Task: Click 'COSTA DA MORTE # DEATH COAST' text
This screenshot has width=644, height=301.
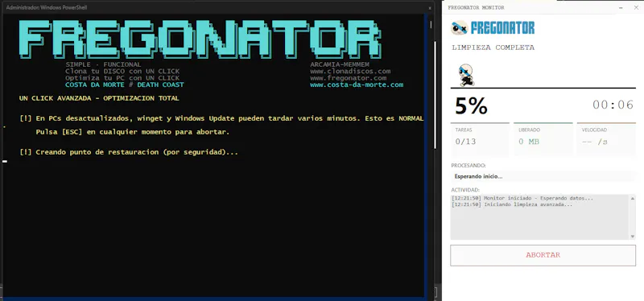Action: pos(125,85)
